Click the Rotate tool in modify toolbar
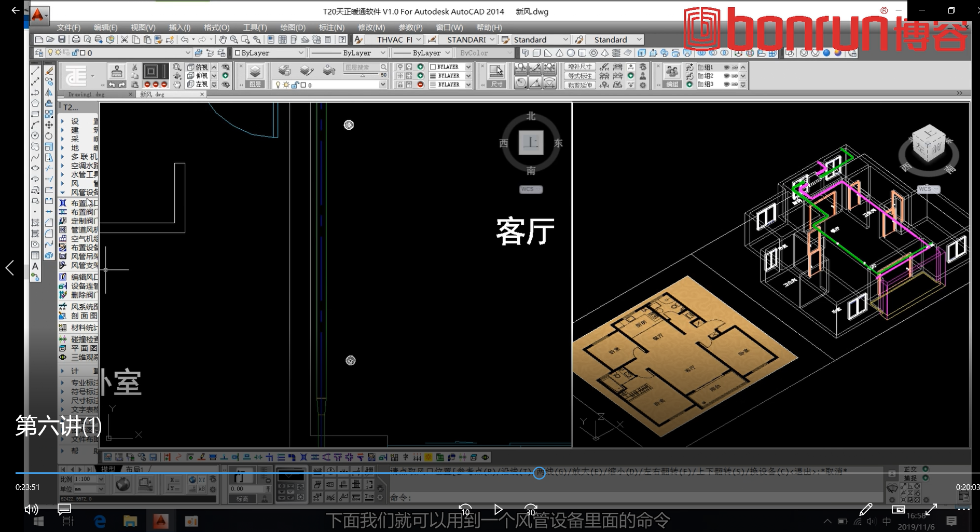 [49, 135]
